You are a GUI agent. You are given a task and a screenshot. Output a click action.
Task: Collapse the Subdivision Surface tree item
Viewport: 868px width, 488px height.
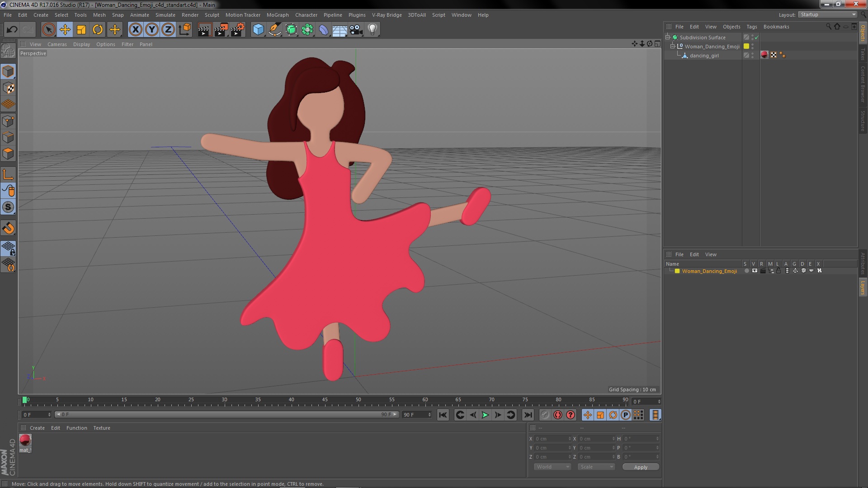pos(668,38)
